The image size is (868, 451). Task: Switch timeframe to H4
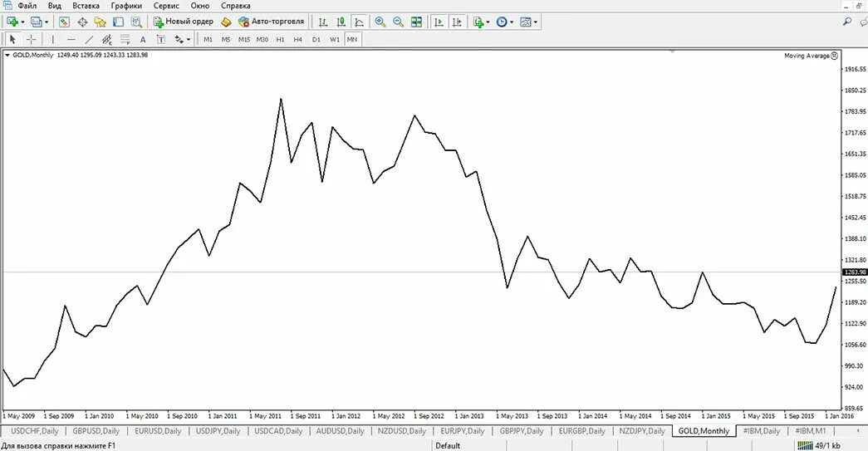tap(298, 39)
